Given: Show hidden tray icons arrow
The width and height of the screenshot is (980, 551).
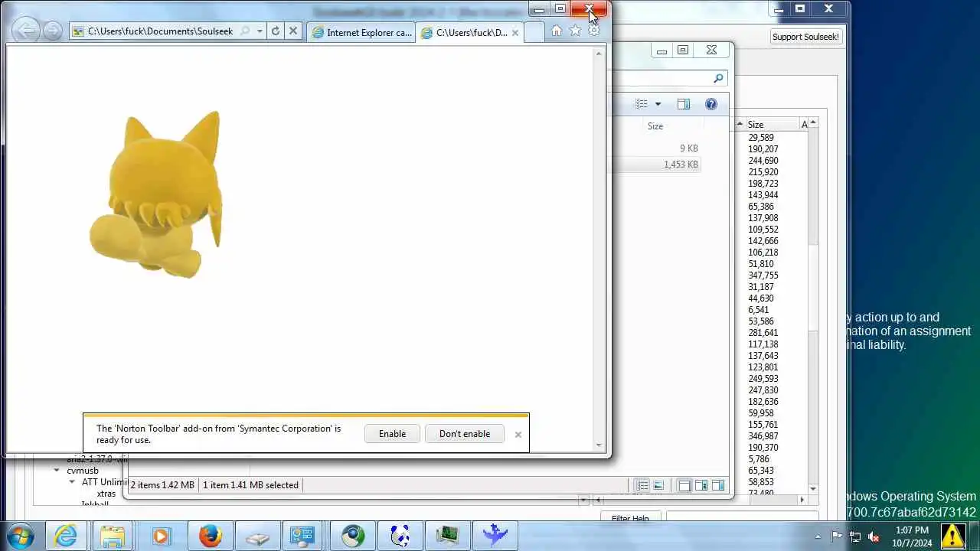Looking at the screenshot, I should coord(818,536).
